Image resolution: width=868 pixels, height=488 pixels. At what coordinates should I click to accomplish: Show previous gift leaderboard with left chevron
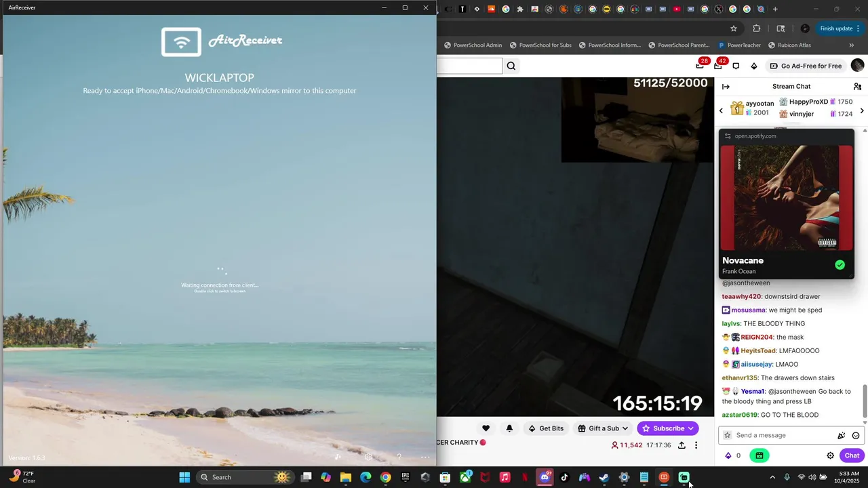[x=721, y=110]
